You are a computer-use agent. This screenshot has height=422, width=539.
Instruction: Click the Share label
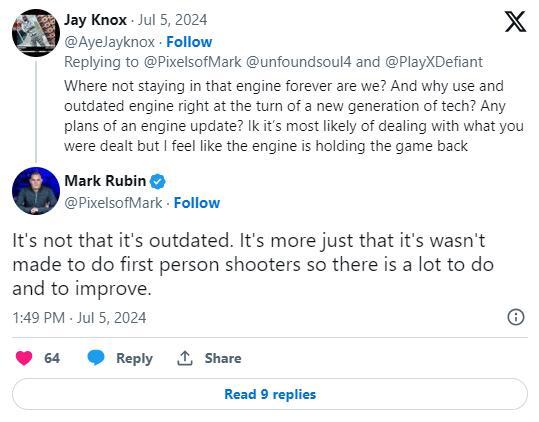click(x=223, y=358)
